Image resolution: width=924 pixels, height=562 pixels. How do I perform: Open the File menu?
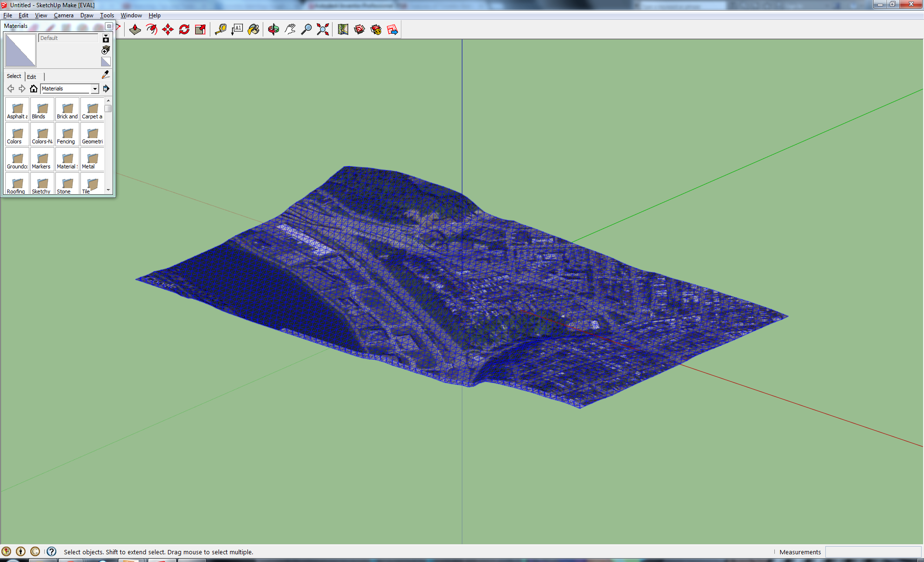point(8,15)
